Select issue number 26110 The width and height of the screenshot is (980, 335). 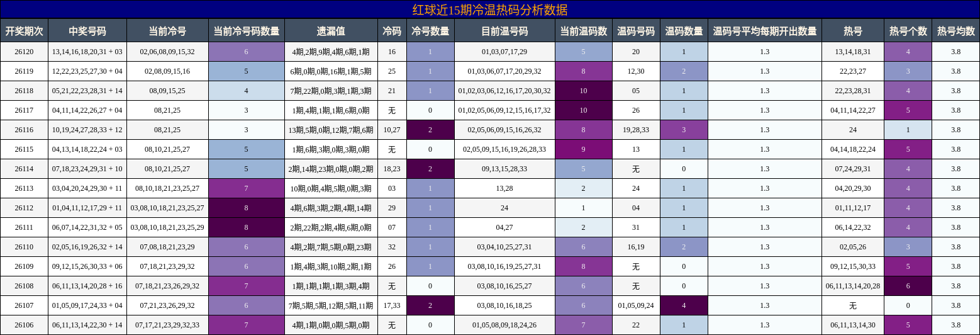tap(24, 247)
